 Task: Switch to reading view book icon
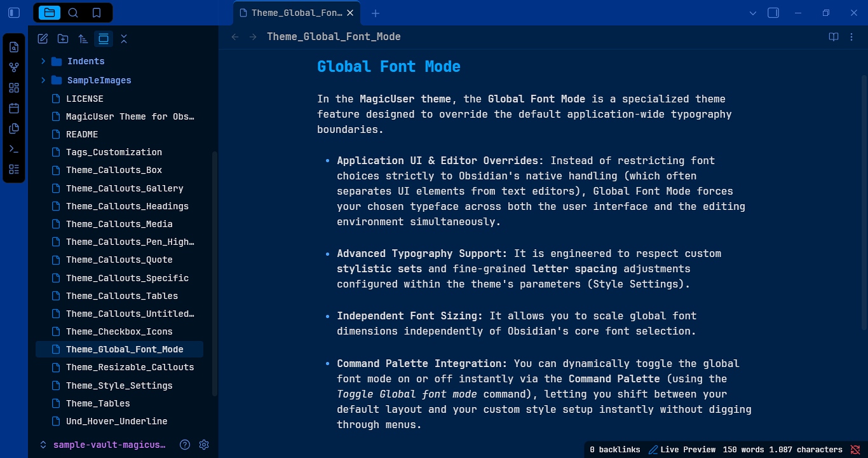point(834,37)
